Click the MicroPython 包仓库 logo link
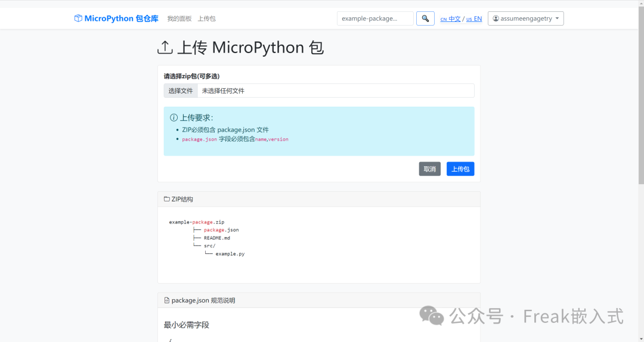The image size is (644, 342). [116, 18]
